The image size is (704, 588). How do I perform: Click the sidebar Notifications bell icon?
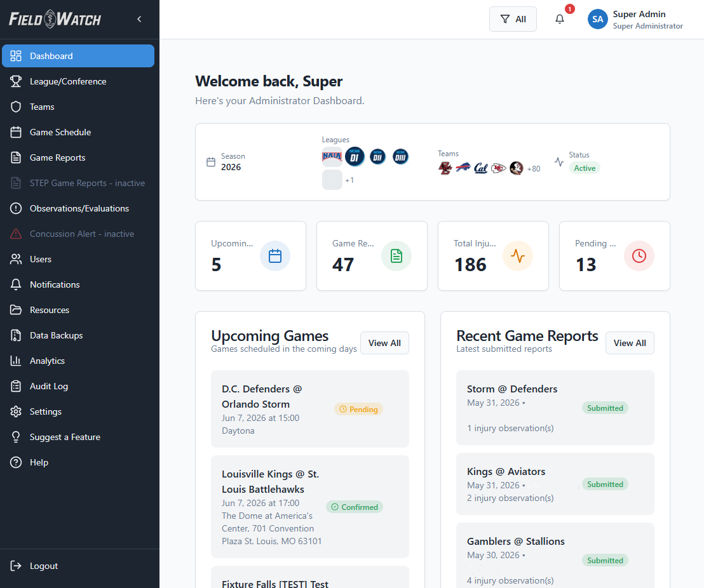(x=16, y=284)
